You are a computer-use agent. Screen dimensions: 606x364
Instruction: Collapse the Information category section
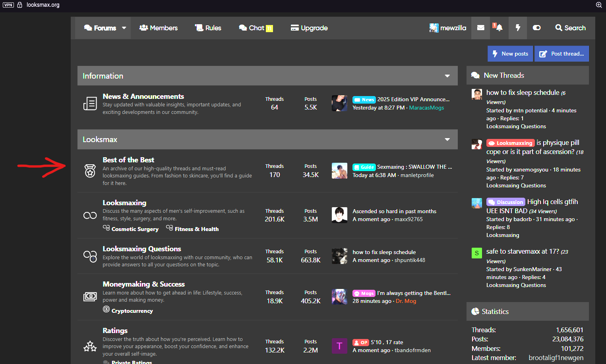click(x=447, y=76)
